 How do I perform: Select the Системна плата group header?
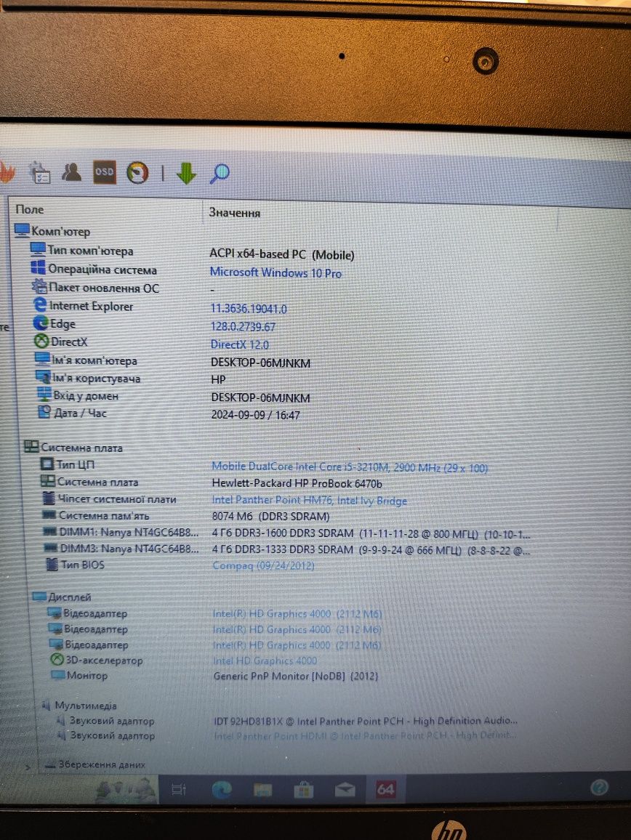[73, 448]
